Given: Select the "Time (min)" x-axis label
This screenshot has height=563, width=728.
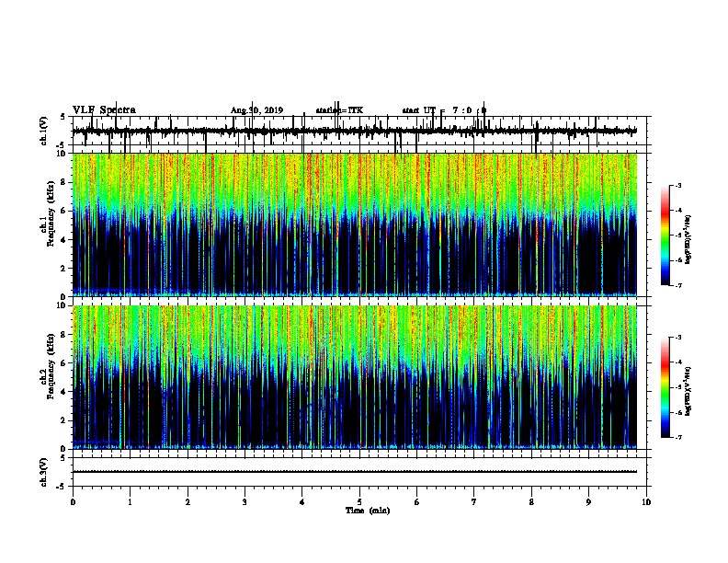Looking at the screenshot, I should click(368, 511).
